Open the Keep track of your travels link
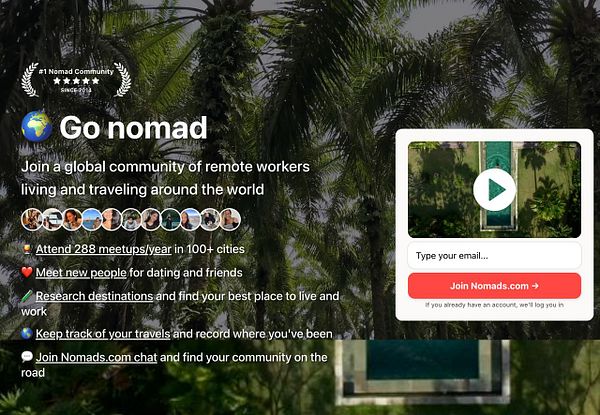 (x=103, y=334)
